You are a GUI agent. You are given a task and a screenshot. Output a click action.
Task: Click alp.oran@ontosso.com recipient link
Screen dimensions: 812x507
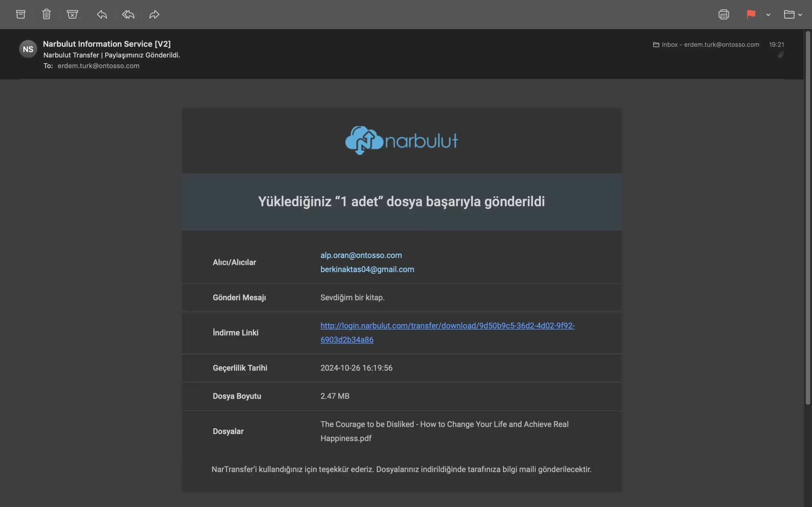tap(361, 255)
